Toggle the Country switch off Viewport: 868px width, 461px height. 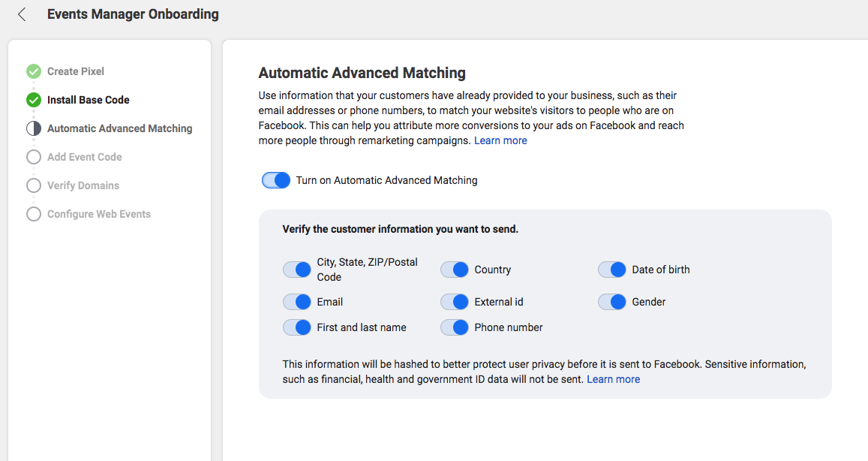pyautogui.click(x=455, y=270)
